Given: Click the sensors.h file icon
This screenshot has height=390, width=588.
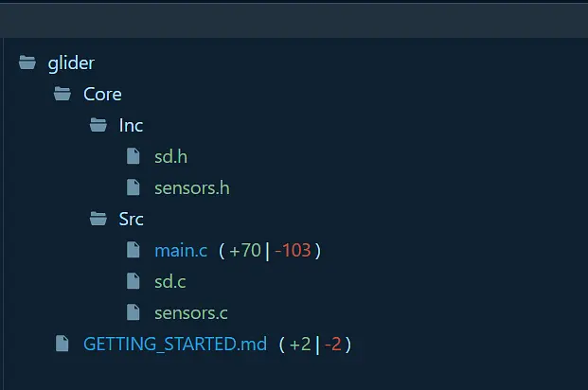Looking at the screenshot, I should (134, 187).
